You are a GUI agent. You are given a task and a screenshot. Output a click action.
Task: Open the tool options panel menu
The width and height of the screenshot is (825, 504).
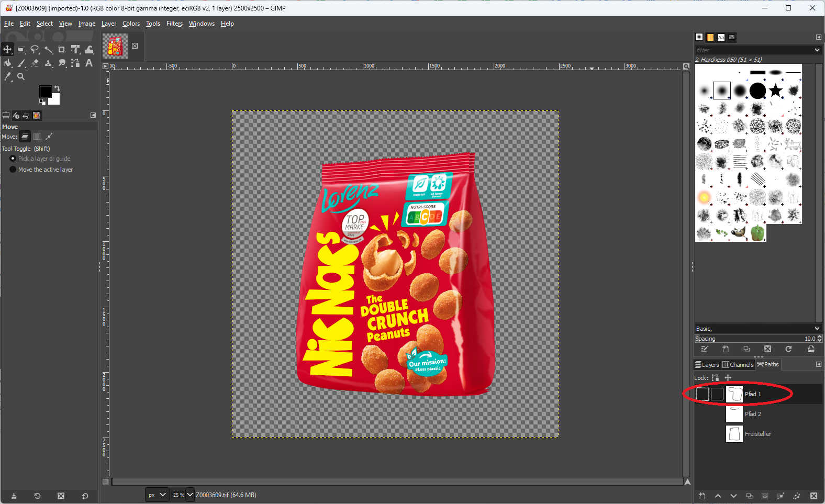(93, 115)
